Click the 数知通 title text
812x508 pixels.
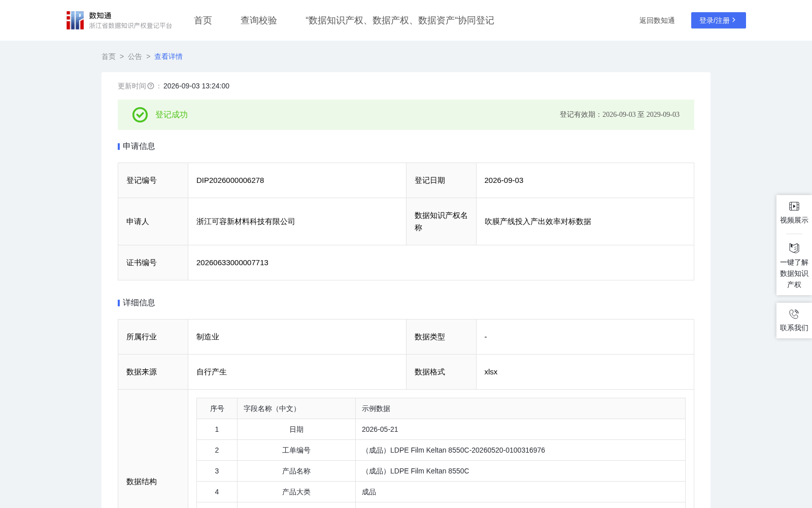click(x=100, y=15)
